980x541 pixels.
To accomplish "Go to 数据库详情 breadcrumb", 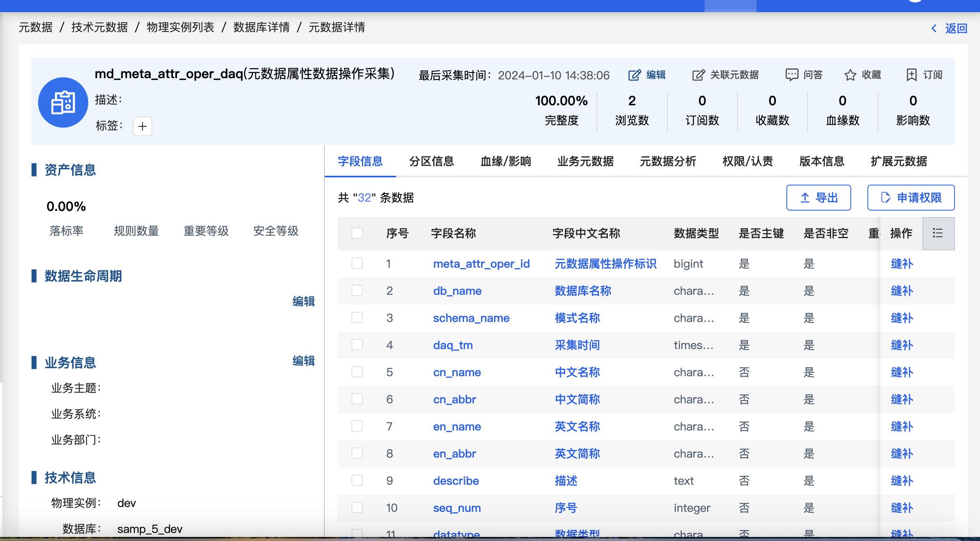I will 262,27.
